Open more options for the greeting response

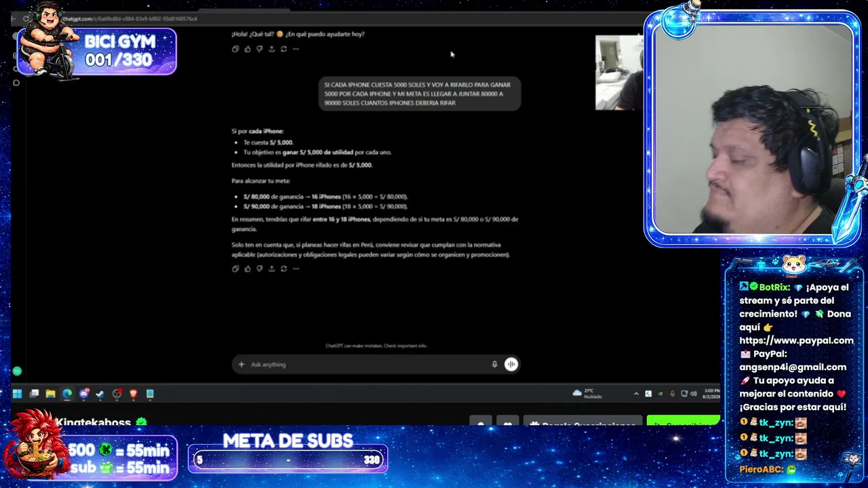(x=296, y=49)
